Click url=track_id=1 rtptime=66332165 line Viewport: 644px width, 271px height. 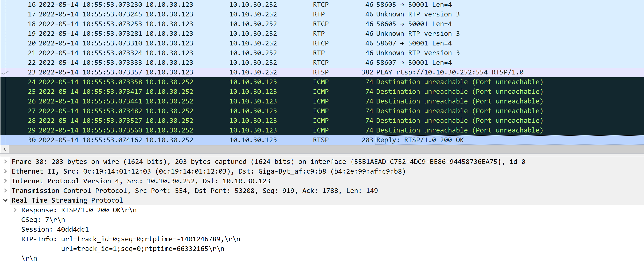coord(143,249)
